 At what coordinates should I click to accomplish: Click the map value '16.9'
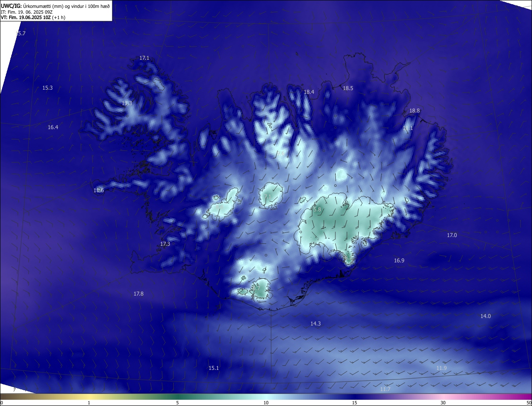click(x=399, y=261)
